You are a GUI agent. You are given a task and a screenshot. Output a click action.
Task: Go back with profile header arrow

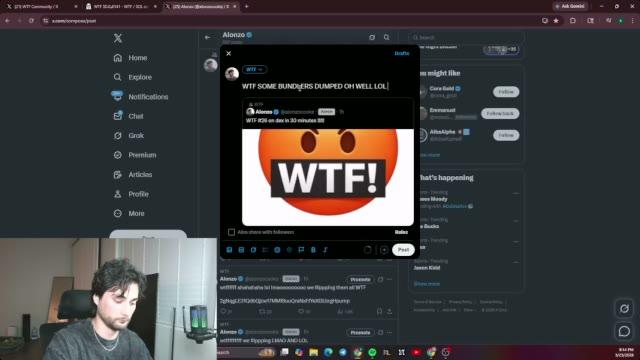point(207,38)
